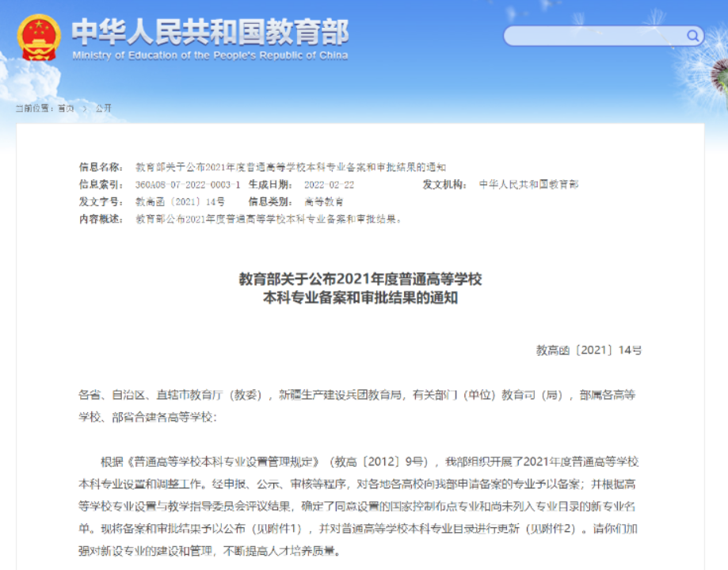Select the 发文机构 label
The width and height of the screenshot is (728, 570).
444,185
